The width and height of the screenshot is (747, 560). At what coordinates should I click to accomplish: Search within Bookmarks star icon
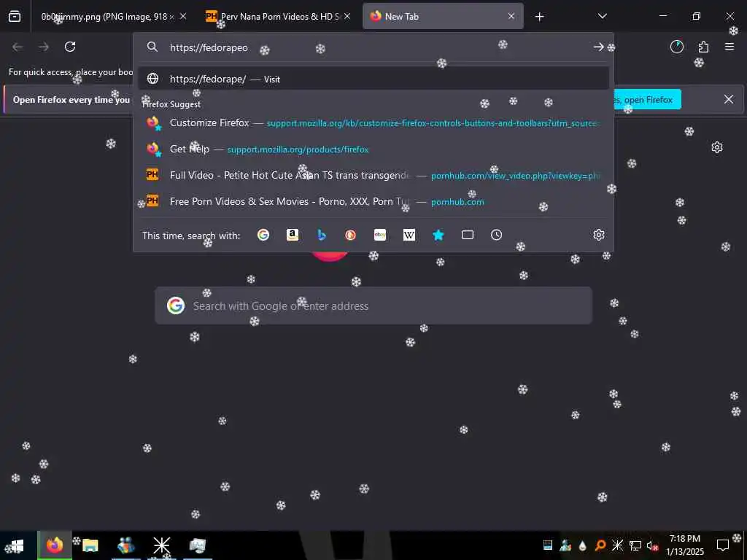point(438,235)
